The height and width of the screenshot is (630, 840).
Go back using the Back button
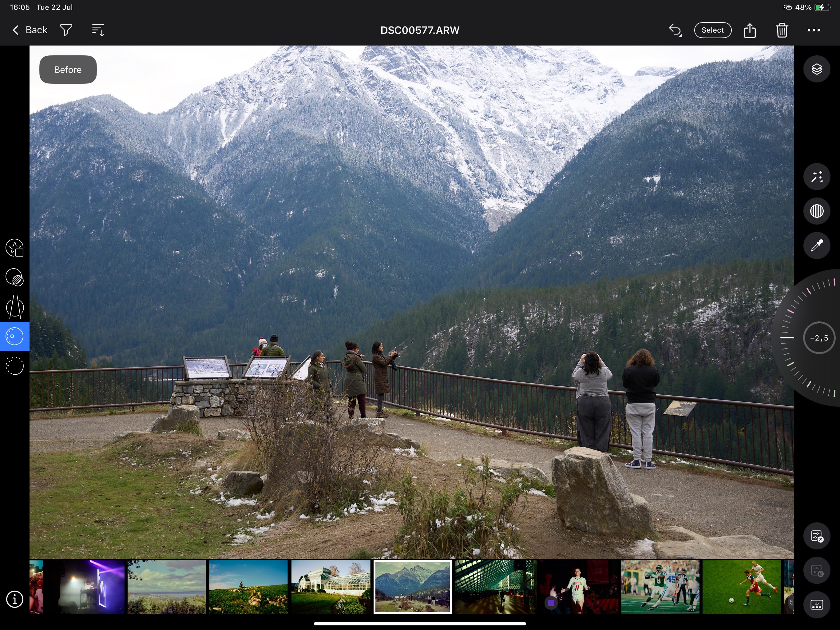pos(30,30)
